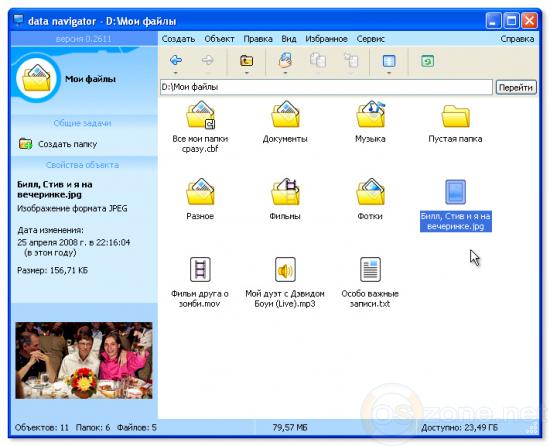Click the Back arrow toolbar icon

[x=176, y=60]
